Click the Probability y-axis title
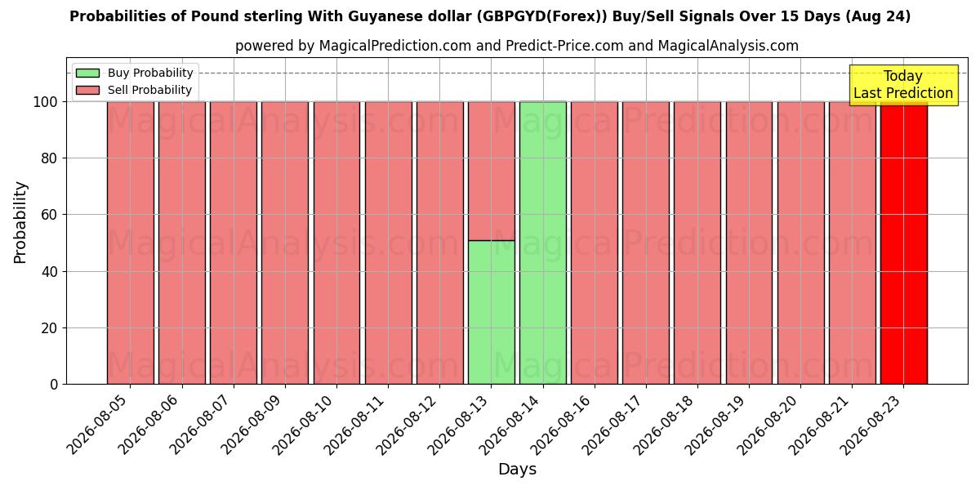 click(x=20, y=221)
